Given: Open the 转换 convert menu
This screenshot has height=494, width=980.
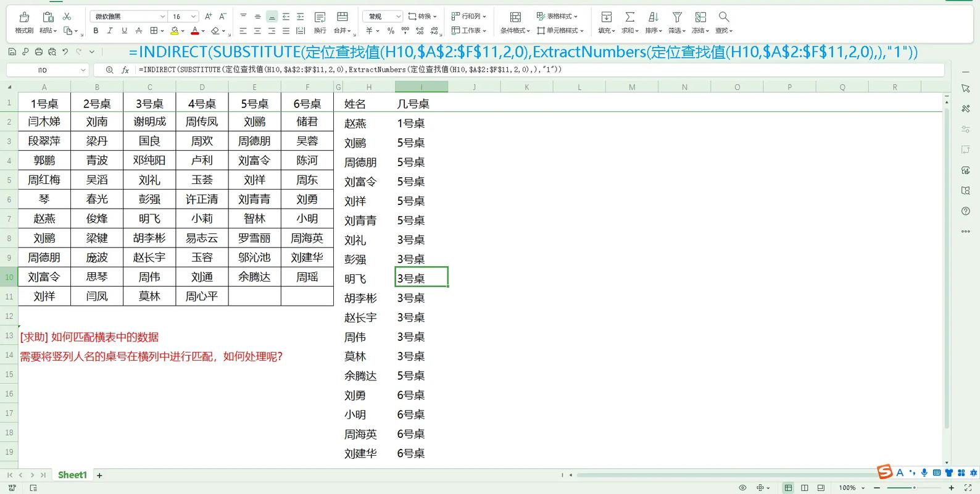Looking at the screenshot, I should point(423,17).
